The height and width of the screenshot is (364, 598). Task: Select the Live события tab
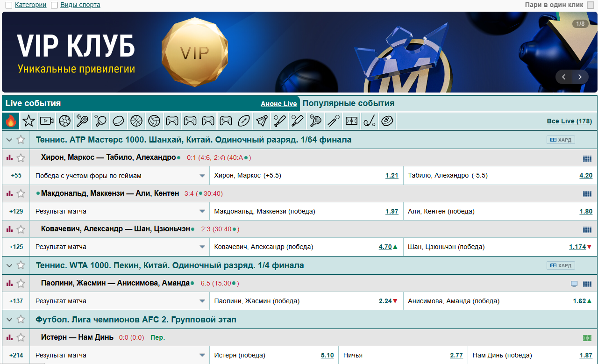33,103
